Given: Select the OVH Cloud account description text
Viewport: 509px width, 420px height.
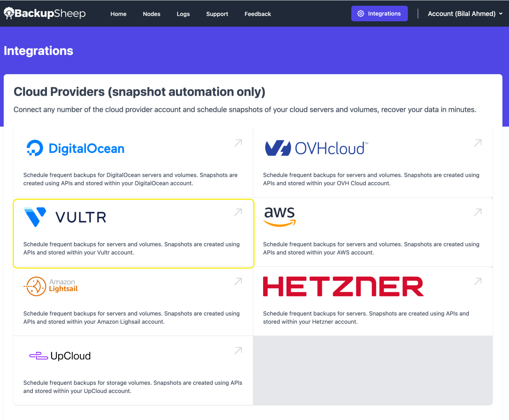Looking at the screenshot, I should [371, 179].
